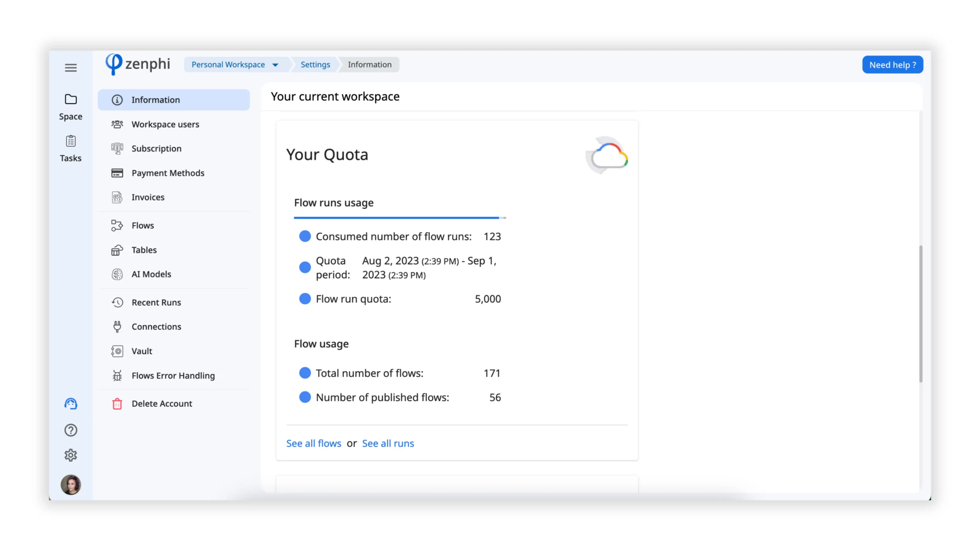Open Flows Error Handling settings
The height and width of the screenshot is (551, 980).
[x=173, y=376]
